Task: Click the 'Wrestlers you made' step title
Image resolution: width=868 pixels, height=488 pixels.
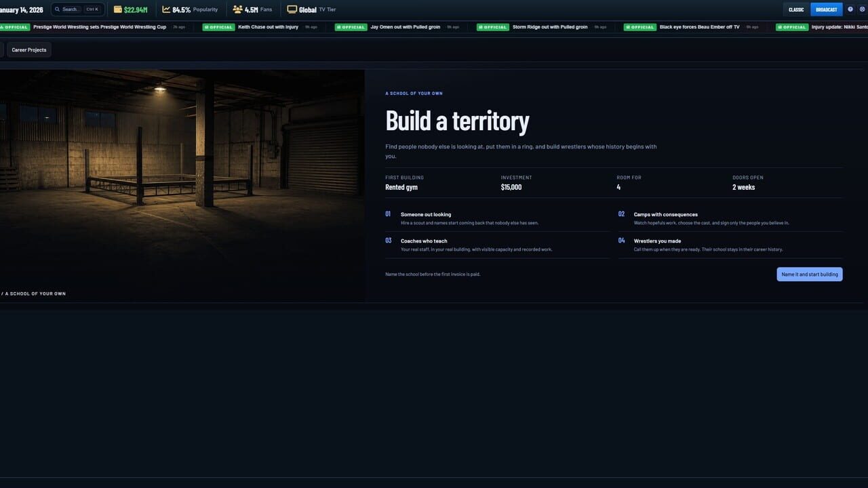Action: coord(657,241)
